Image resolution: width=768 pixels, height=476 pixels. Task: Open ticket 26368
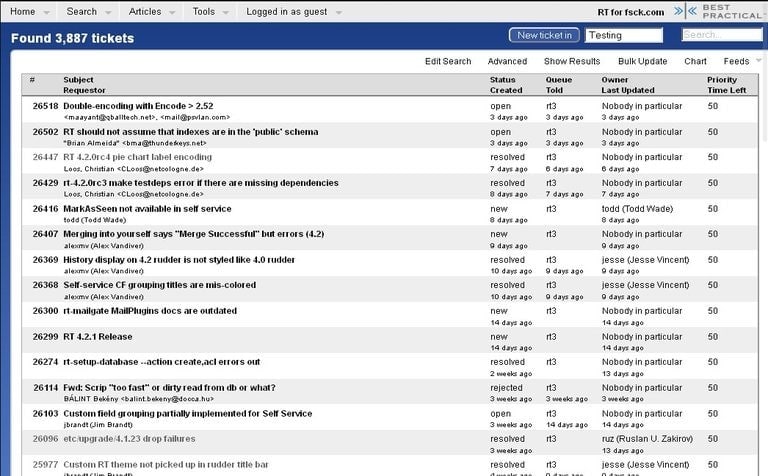coord(46,285)
